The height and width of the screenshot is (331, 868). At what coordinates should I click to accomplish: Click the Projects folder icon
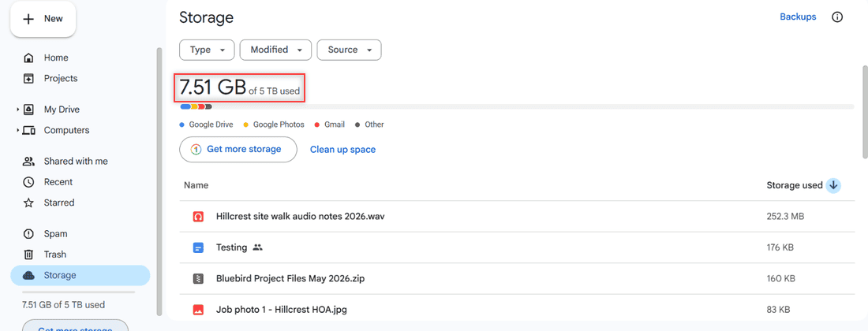[x=28, y=79]
